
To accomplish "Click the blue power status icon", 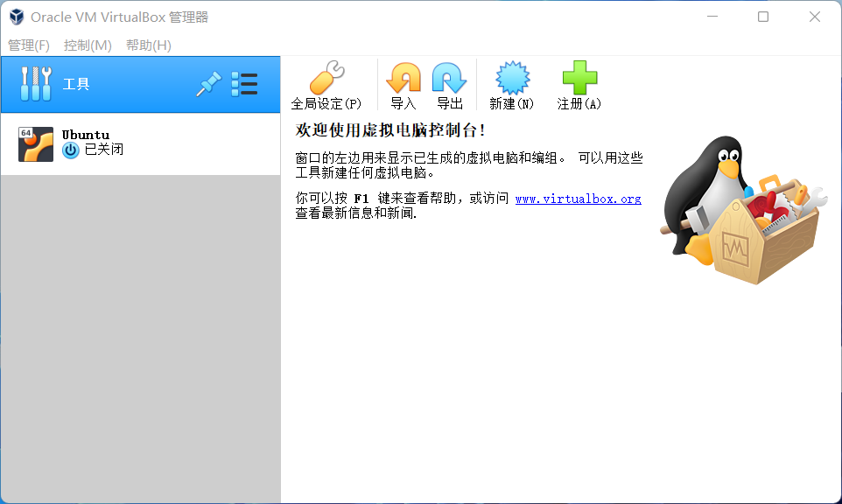I will click(x=71, y=150).
